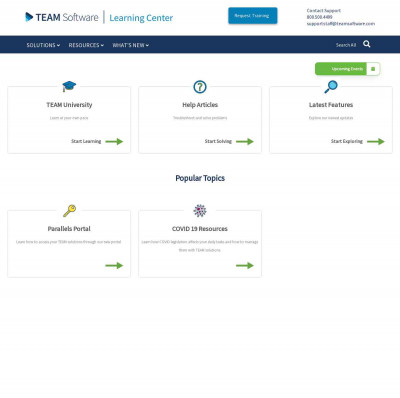Image resolution: width=400 pixels, height=398 pixels.
Task: Open the Latest Features heading
Action: (x=331, y=105)
